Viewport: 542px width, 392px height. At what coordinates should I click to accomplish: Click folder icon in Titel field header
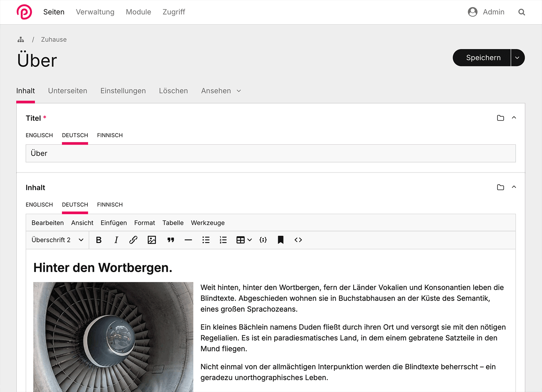(500, 118)
